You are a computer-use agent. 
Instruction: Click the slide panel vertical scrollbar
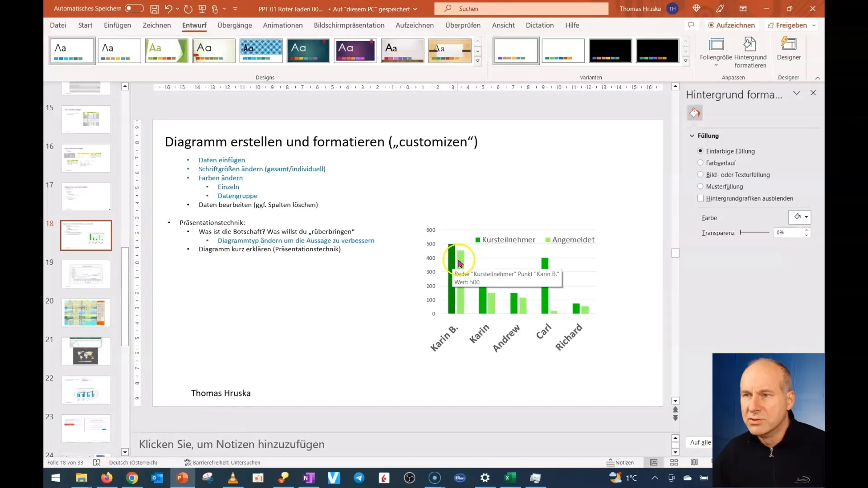tap(125, 268)
